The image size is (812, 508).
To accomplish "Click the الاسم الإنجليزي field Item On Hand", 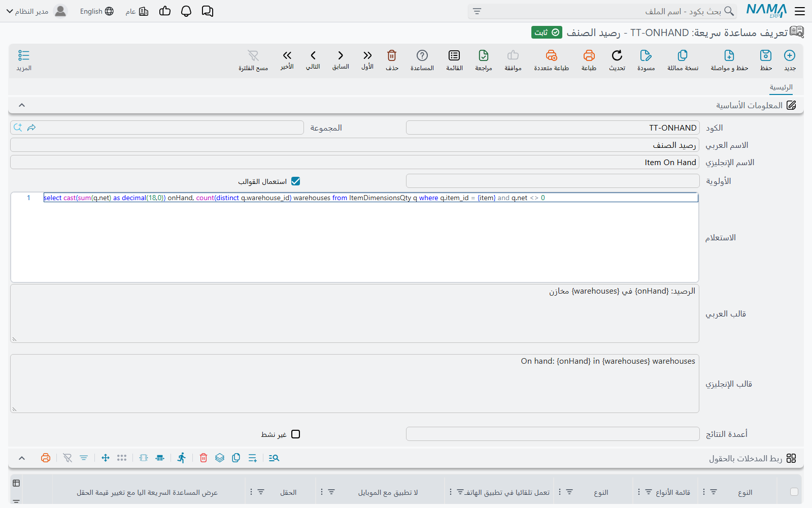I will pos(355,163).
